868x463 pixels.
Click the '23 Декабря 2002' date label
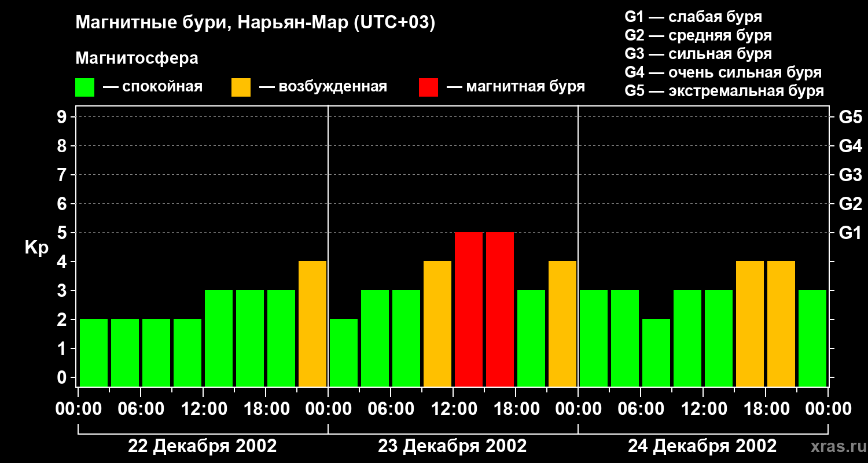tap(453, 446)
